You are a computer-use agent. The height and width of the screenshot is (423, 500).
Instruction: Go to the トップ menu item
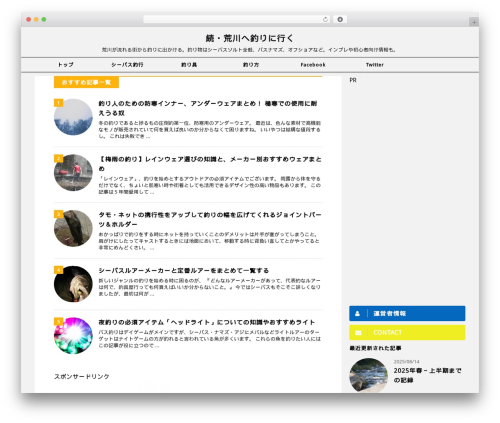66,65
